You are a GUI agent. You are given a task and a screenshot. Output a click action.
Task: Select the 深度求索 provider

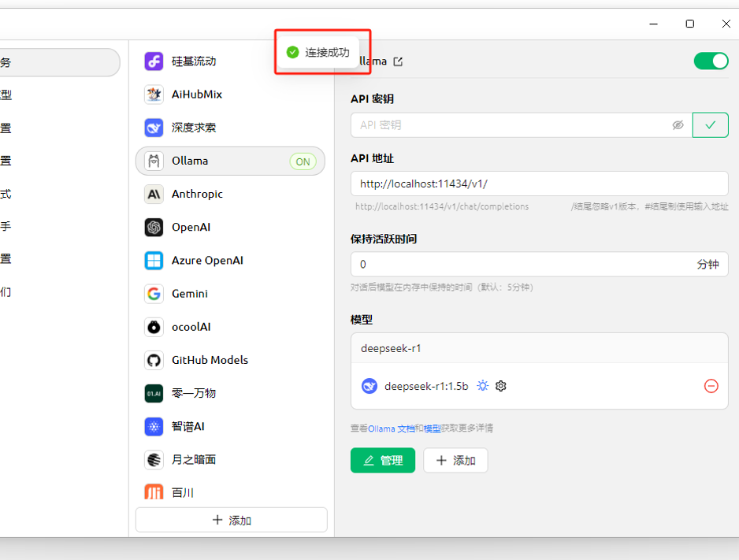[x=230, y=128]
